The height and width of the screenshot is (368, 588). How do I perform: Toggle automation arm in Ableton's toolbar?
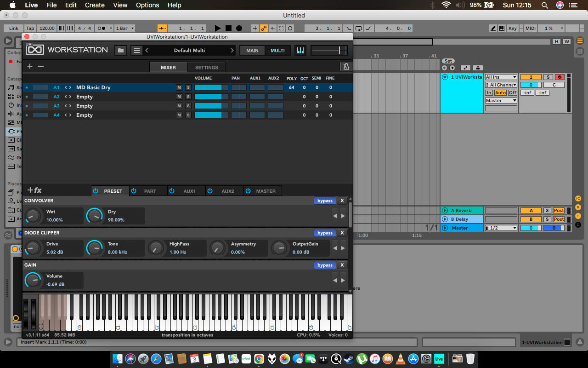(264, 29)
